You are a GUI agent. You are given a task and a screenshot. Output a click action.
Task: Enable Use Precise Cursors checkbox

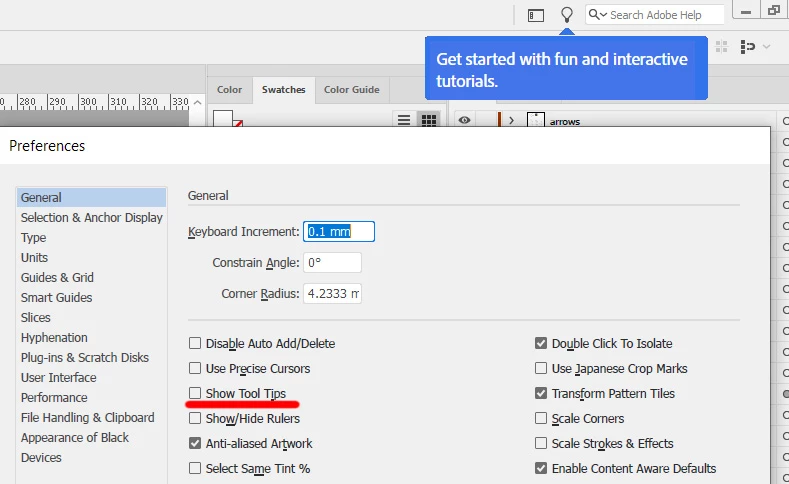(195, 368)
